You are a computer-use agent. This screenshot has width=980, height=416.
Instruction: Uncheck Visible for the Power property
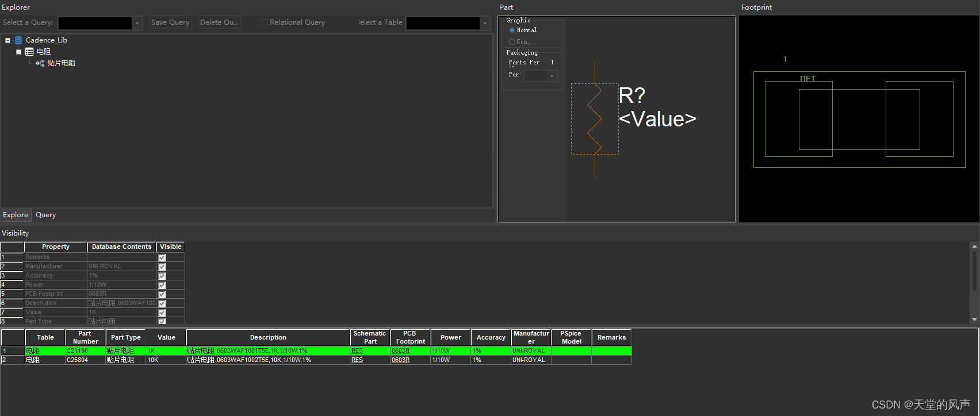coord(162,285)
